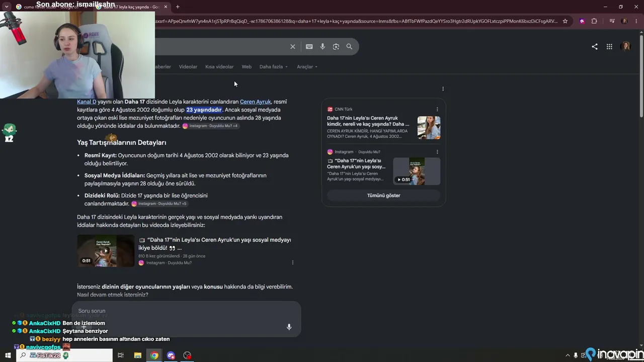Switch to Chrome on the taskbar
Screen dimensions: 644x362
[154, 355]
